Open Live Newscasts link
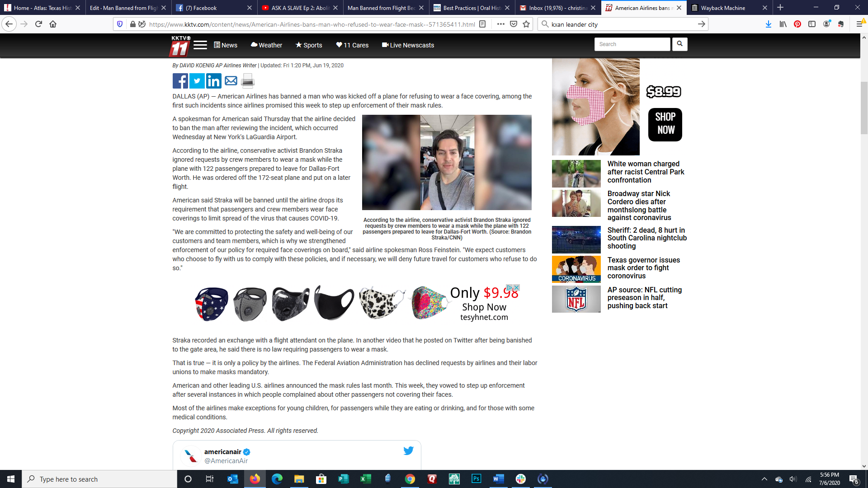 pos(408,45)
